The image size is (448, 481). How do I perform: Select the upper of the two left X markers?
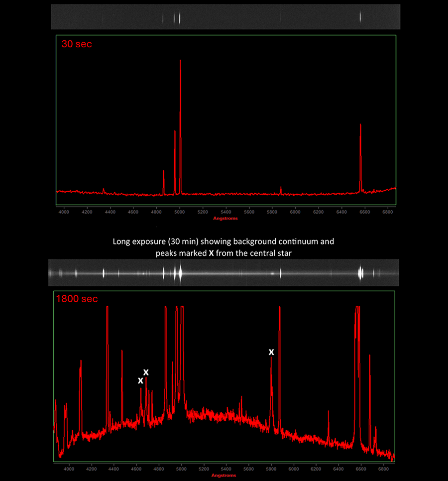146,372
